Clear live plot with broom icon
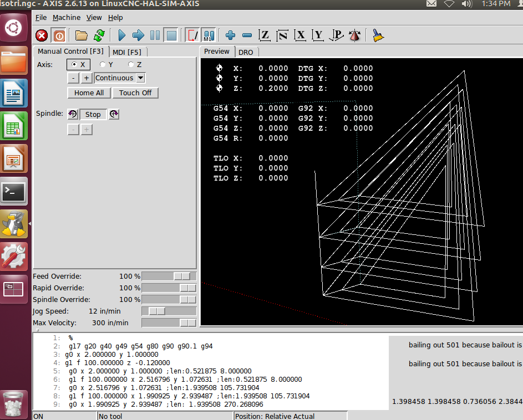Image resolution: width=523 pixels, height=420 pixels. click(x=378, y=35)
